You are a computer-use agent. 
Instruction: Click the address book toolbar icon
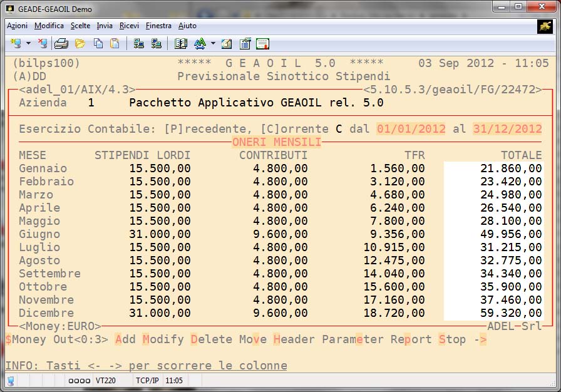pyautogui.click(x=181, y=44)
